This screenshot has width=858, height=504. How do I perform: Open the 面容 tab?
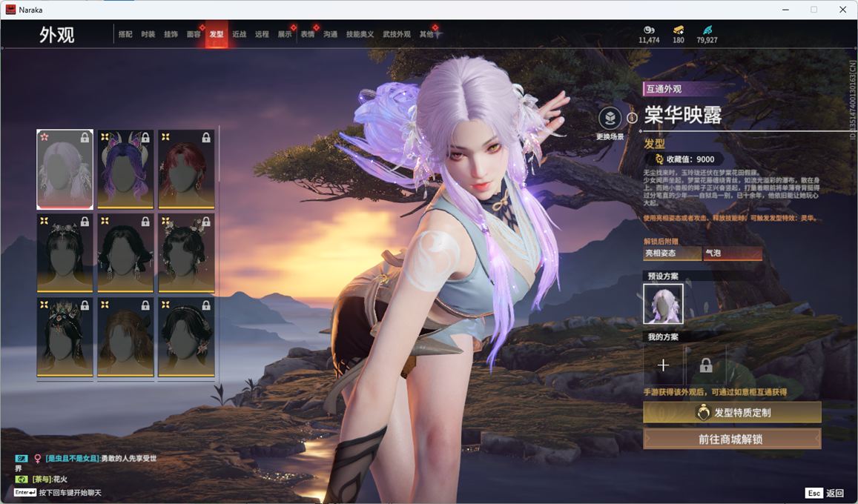[193, 34]
